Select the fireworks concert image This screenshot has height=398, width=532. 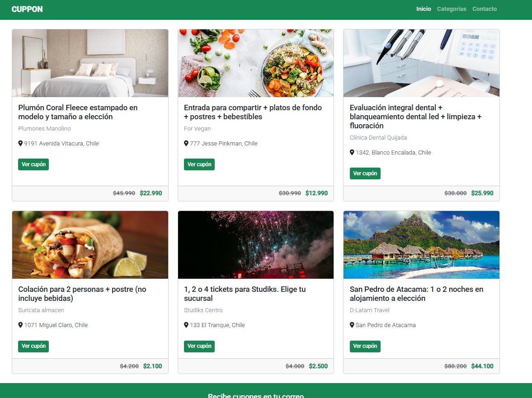256,245
